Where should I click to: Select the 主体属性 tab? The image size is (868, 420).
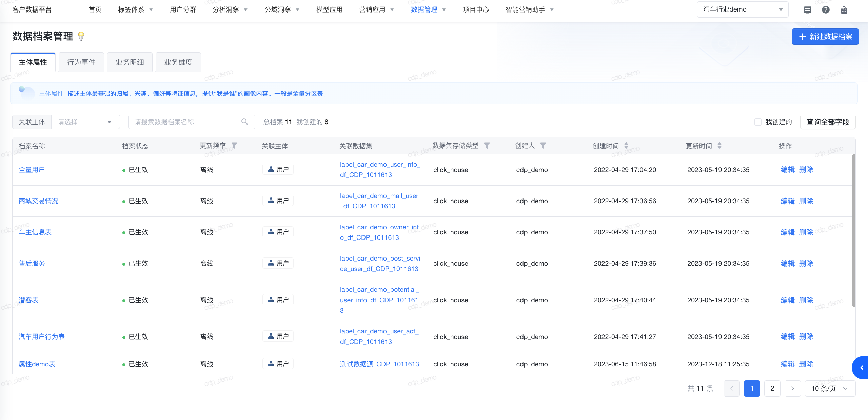33,62
